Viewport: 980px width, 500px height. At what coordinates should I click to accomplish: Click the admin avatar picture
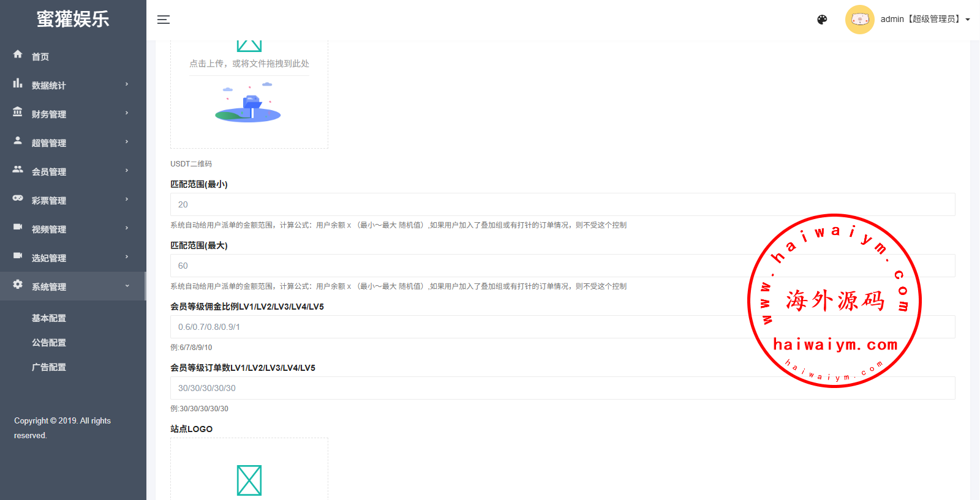859,20
